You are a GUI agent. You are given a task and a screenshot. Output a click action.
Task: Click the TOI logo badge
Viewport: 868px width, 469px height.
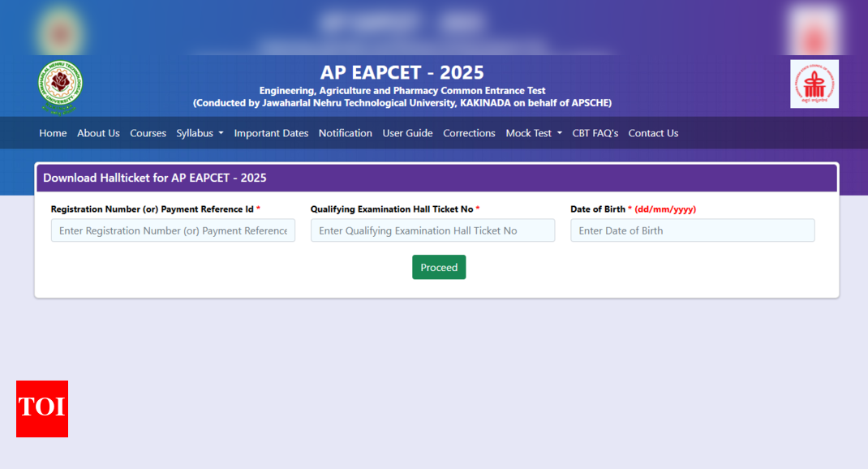[x=42, y=408]
